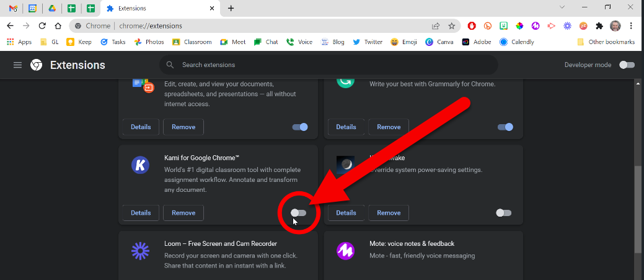Open the Emoji bookmark
The width and height of the screenshot is (644, 280).
pos(404,42)
